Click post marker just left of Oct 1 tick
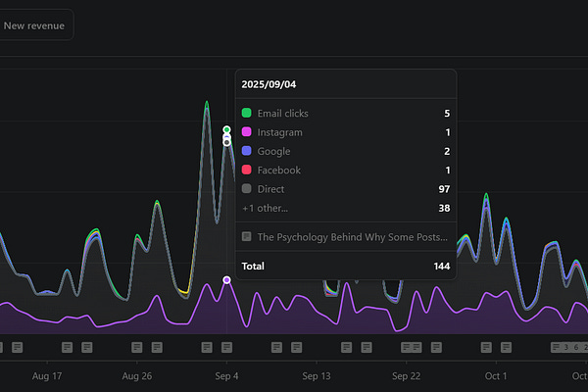588x392 pixels. click(x=486, y=347)
